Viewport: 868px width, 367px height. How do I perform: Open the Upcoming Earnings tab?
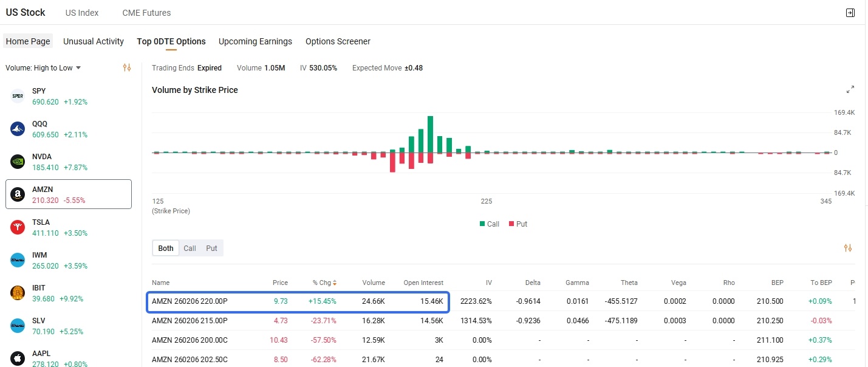255,41
